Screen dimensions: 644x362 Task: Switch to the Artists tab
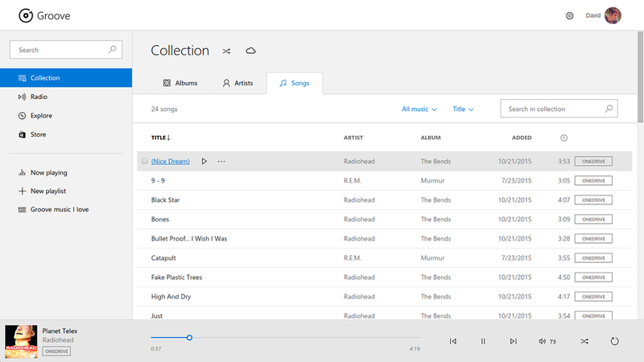pyautogui.click(x=237, y=83)
